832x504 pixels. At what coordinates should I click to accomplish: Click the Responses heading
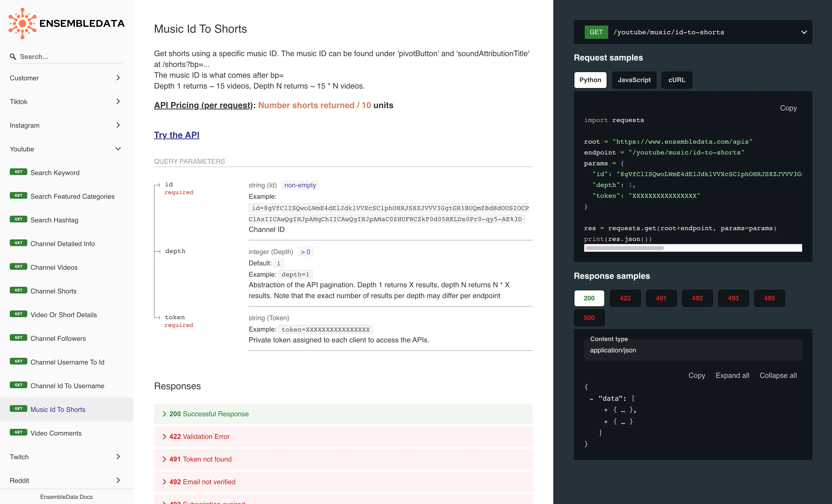pos(177,386)
